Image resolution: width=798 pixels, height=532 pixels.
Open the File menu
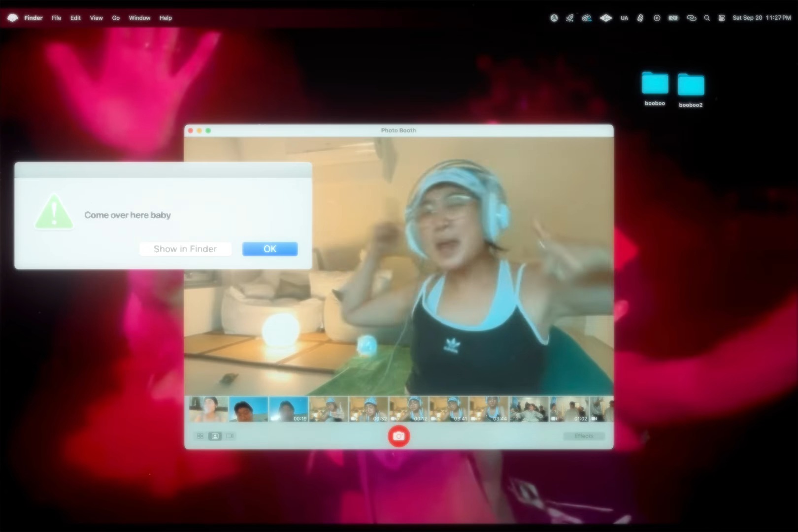(x=57, y=18)
